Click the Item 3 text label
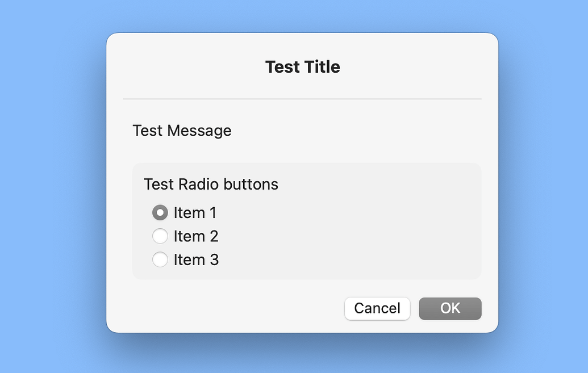Image resolution: width=588 pixels, height=373 pixels. coord(195,259)
